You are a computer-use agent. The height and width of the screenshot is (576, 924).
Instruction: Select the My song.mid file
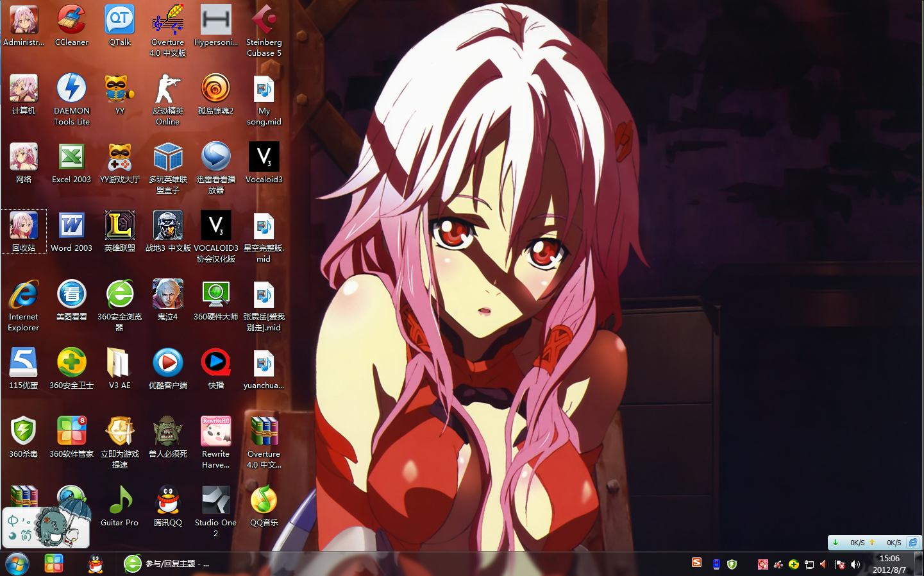(x=264, y=99)
